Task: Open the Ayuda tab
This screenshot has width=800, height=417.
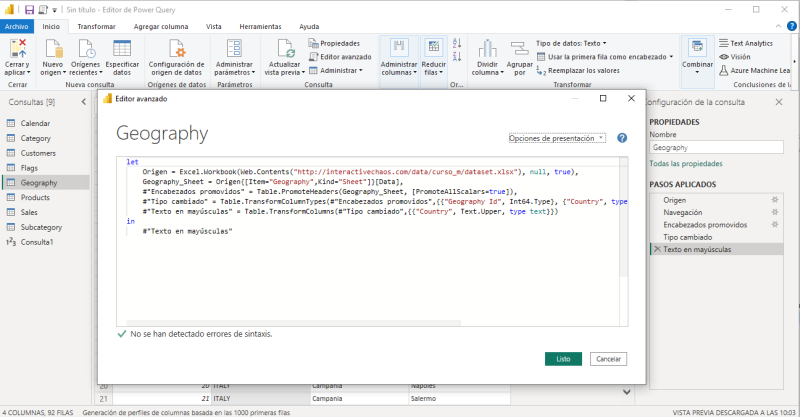Action: click(309, 27)
